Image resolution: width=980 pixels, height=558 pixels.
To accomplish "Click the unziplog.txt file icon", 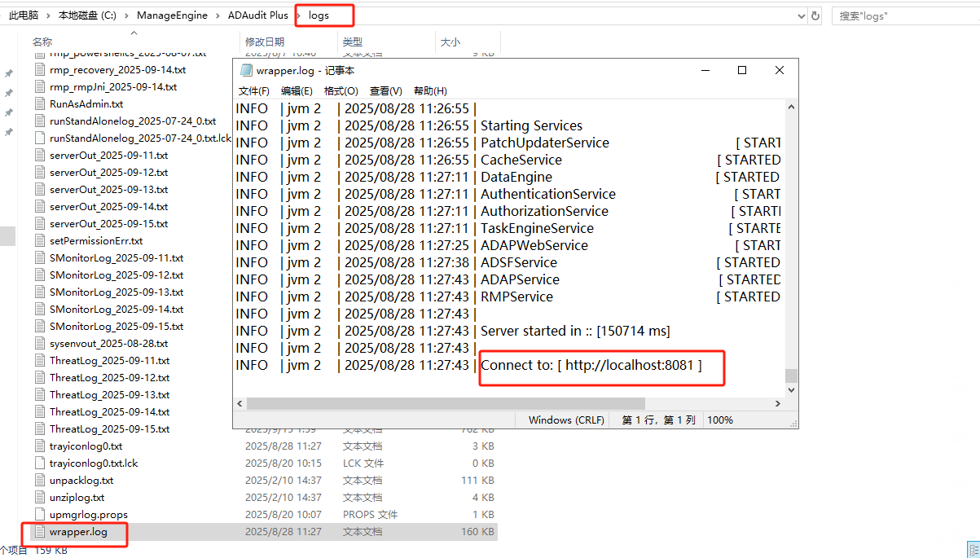I will 40,498.
